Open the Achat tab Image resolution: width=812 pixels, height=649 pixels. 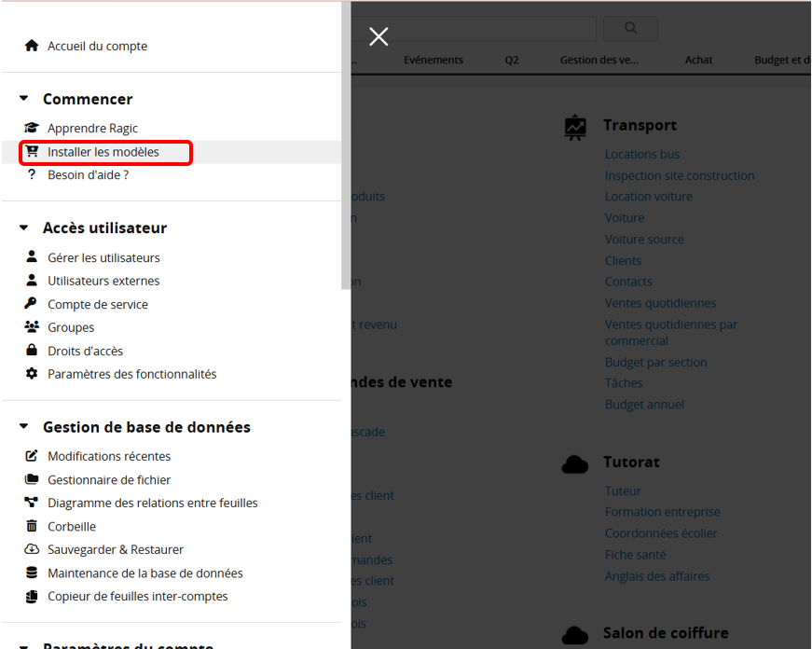698,60
